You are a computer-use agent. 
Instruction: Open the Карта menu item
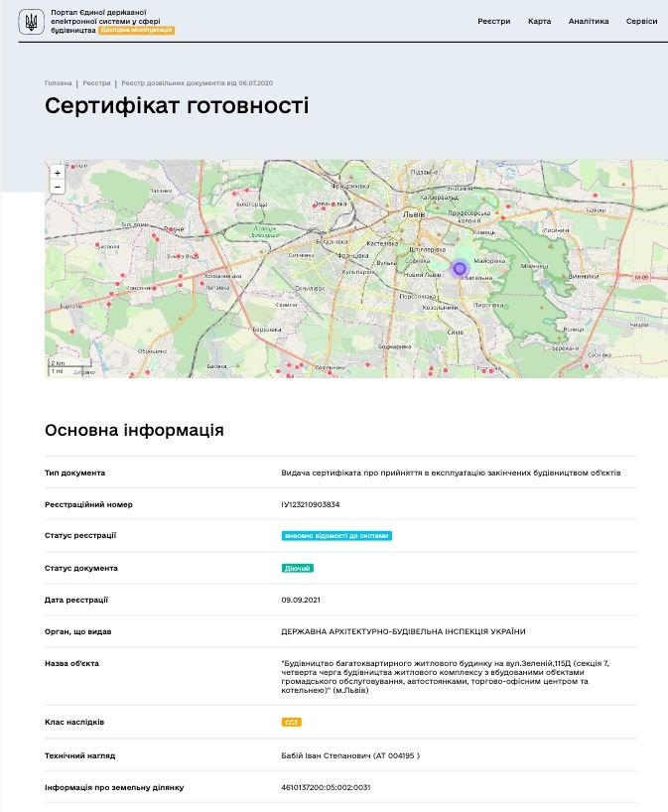click(x=539, y=21)
